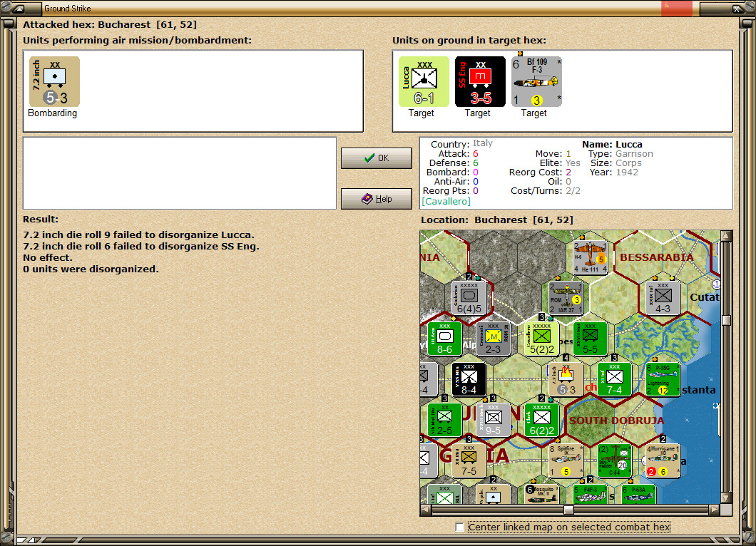Click the P-38G Lightning aircraft counter
This screenshot has height=546, width=756.
pos(663,380)
